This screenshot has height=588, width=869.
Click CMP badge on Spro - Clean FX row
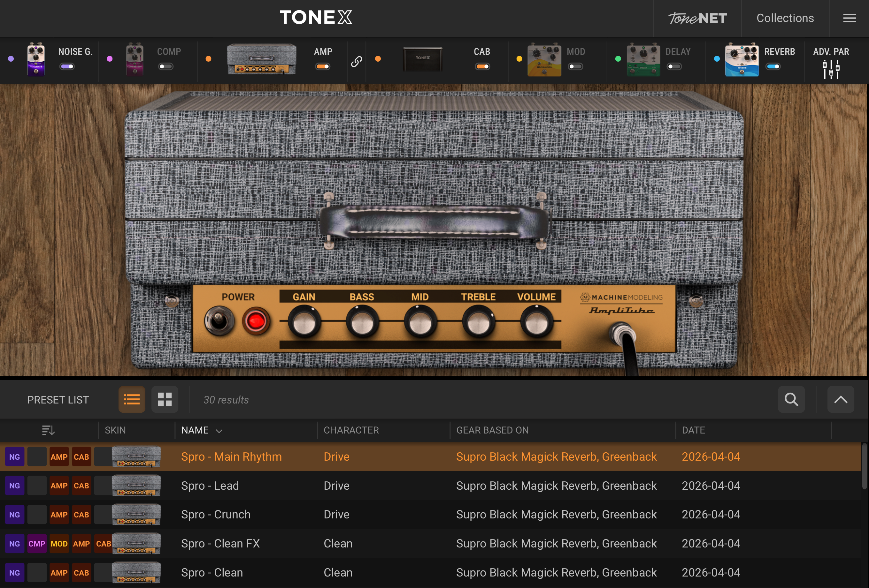click(37, 544)
